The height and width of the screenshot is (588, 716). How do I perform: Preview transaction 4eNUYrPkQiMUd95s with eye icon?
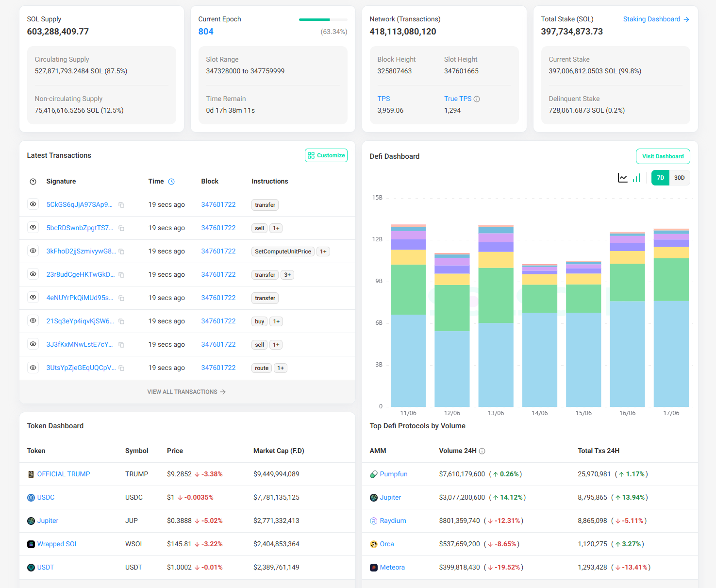tap(33, 298)
